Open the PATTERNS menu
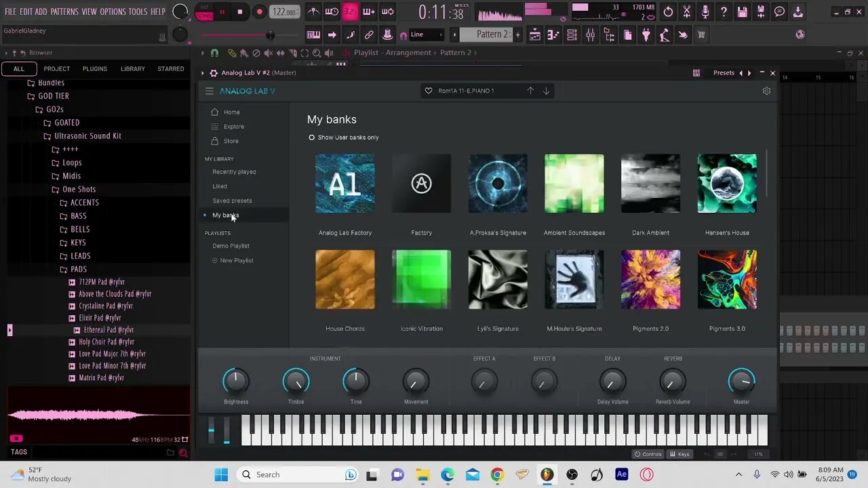This screenshot has height=488, width=868. click(x=64, y=12)
